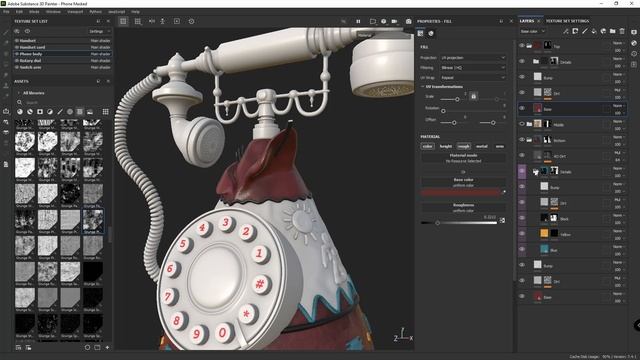Expand the All libraries tree in Assets

click(18, 93)
